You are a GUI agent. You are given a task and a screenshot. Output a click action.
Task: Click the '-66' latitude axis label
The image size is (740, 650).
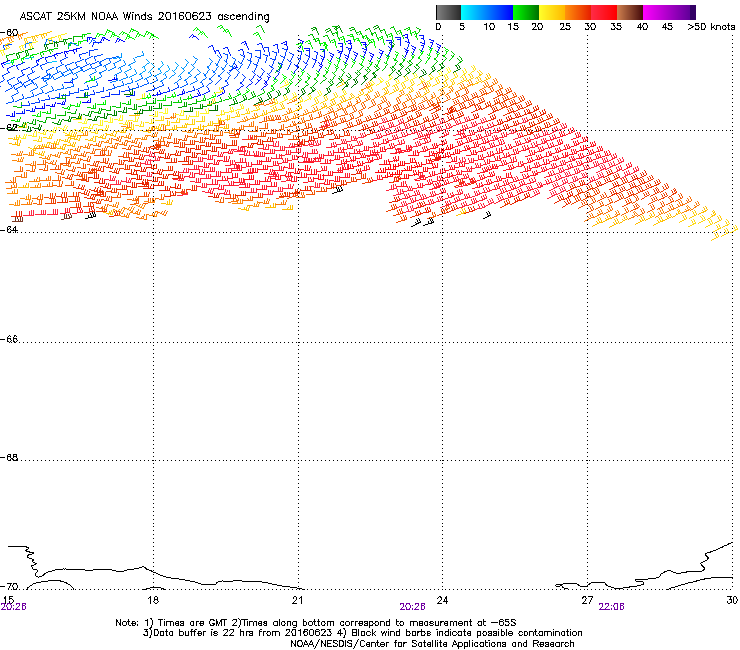(9, 339)
